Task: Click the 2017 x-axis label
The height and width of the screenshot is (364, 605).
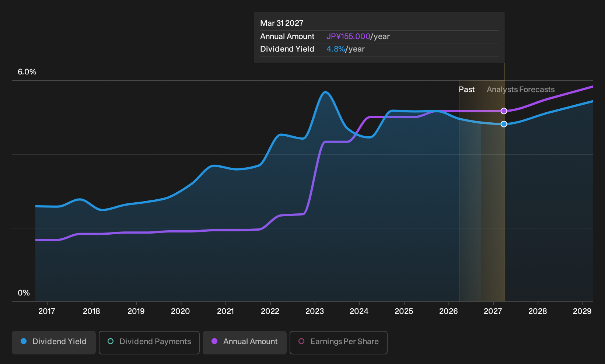Action: pyautogui.click(x=47, y=311)
